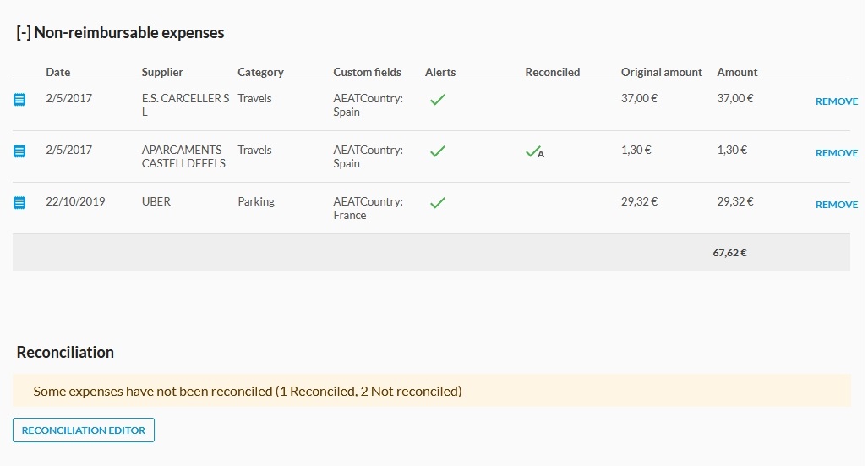Click green alert checkmark on E.S. CARCELLER row
This screenshot has height=466, width=868.
(437, 100)
